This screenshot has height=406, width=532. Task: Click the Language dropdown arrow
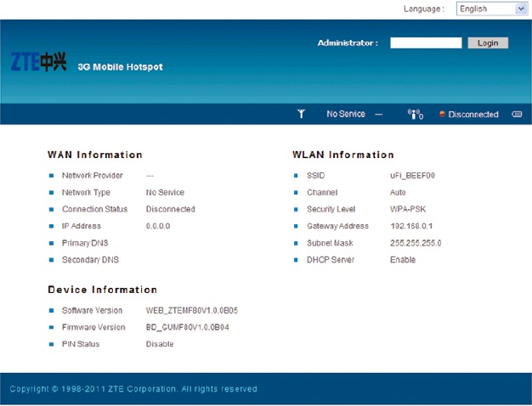521,8
